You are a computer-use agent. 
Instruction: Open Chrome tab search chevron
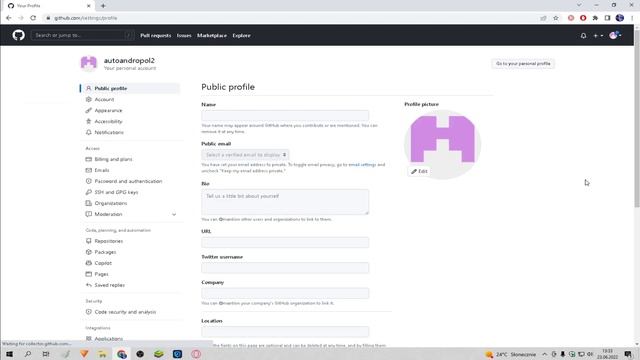[579, 5]
